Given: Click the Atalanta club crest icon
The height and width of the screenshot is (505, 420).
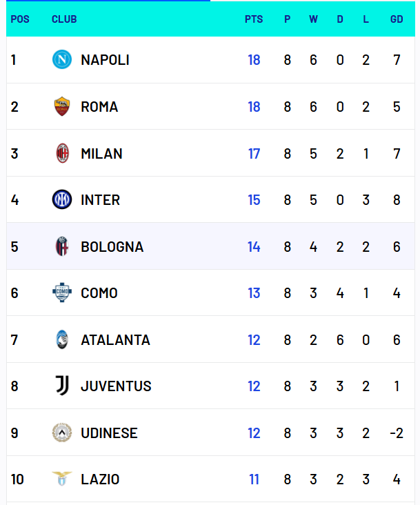Looking at the screenshot, I should (x=62, y=339).
